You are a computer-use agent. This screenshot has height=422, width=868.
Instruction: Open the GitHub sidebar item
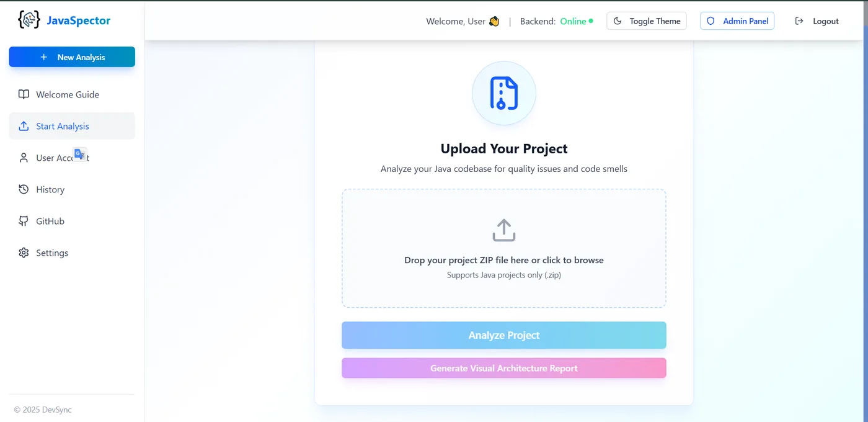(72, 221)
